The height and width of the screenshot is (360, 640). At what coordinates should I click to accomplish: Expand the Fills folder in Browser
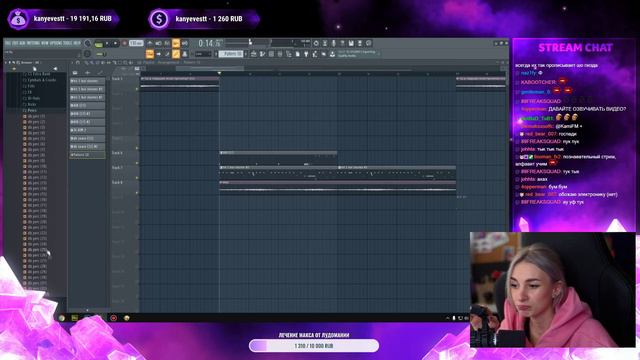pos(31,86)
